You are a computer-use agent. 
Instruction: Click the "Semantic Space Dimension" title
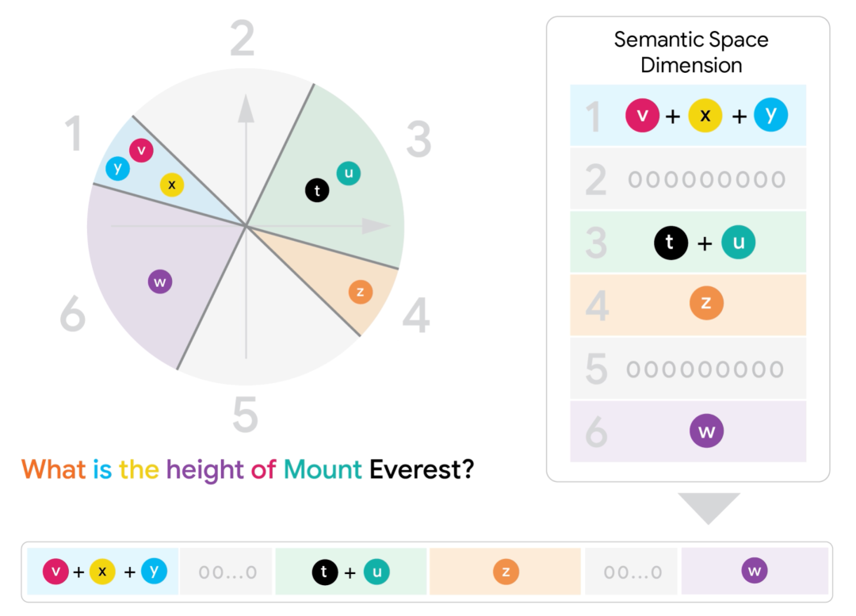tap(691, 52)
